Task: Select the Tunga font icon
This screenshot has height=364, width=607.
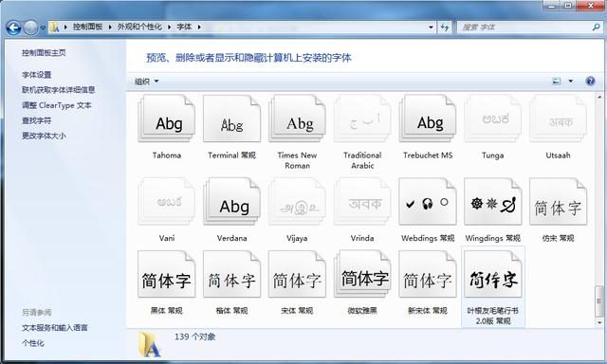Action: (493, 119)
